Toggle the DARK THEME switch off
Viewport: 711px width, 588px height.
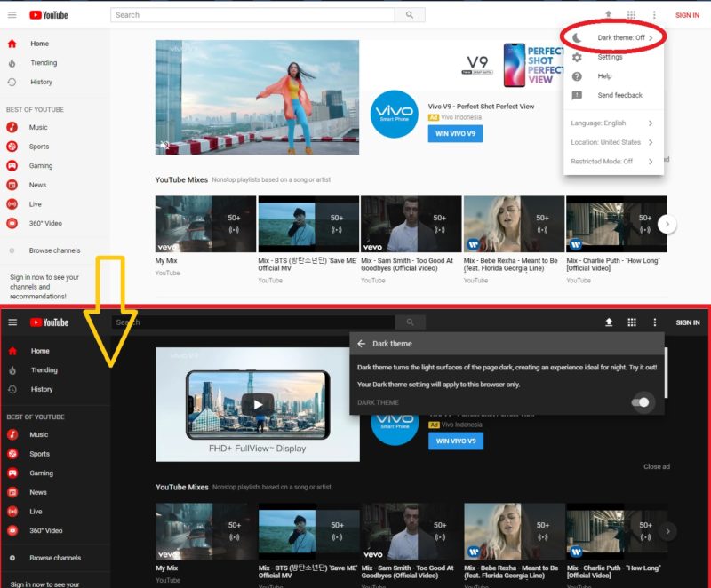tap(641, 402)
